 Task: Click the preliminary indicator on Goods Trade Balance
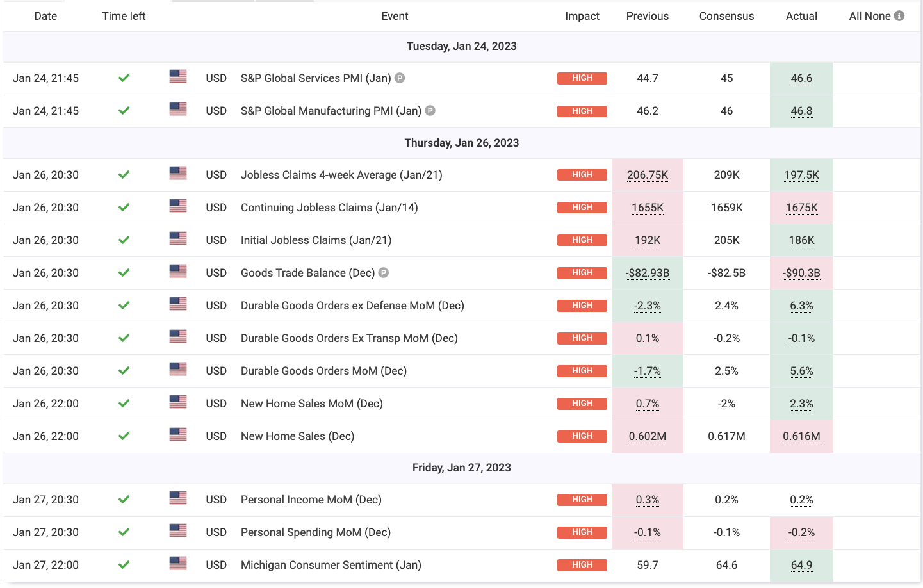coord(383,272)
